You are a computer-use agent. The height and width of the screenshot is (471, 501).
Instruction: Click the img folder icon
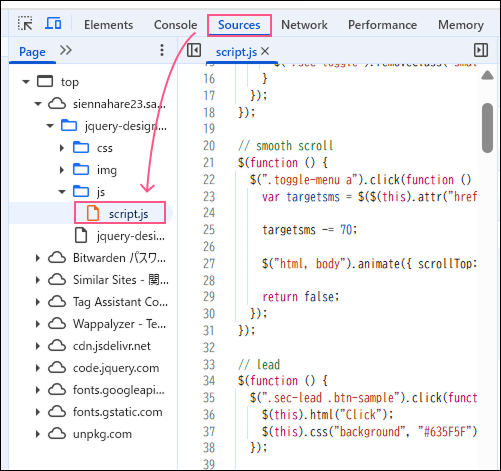point(81,169)
